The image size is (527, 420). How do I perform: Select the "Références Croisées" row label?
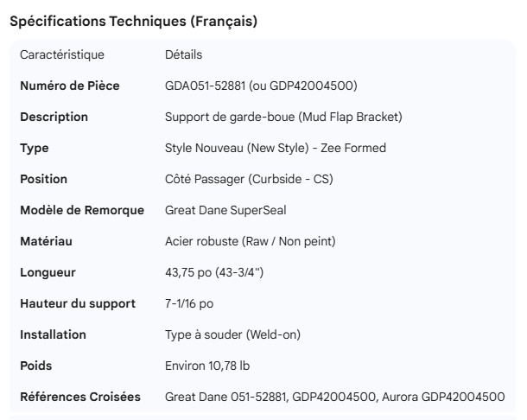tap(79, 397)
